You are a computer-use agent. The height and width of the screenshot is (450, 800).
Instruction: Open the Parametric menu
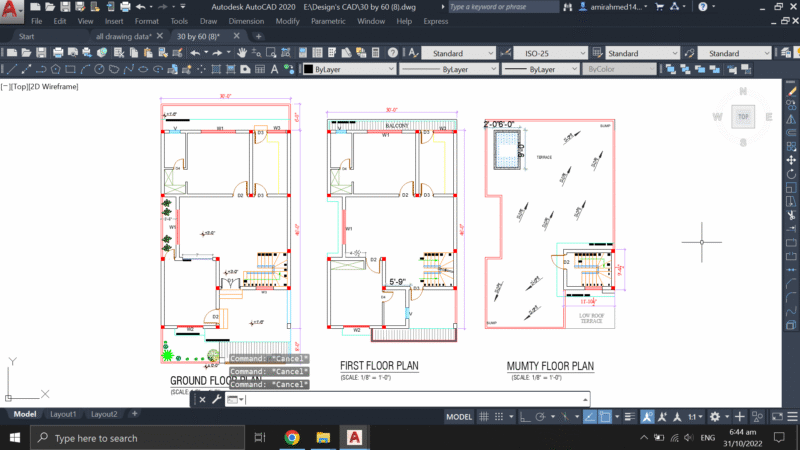click(x=328, y=21)
